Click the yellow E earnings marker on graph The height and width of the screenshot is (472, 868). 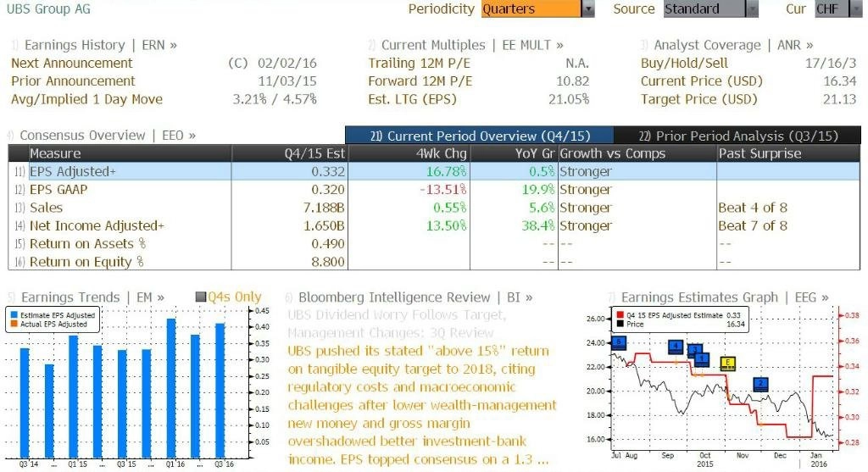[728, 363]
